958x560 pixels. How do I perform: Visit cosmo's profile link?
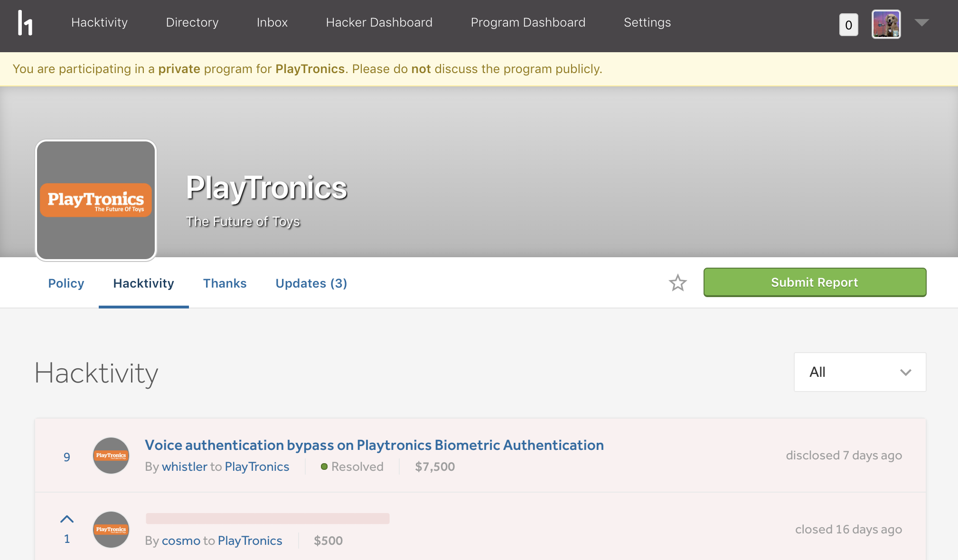[181, 541]
